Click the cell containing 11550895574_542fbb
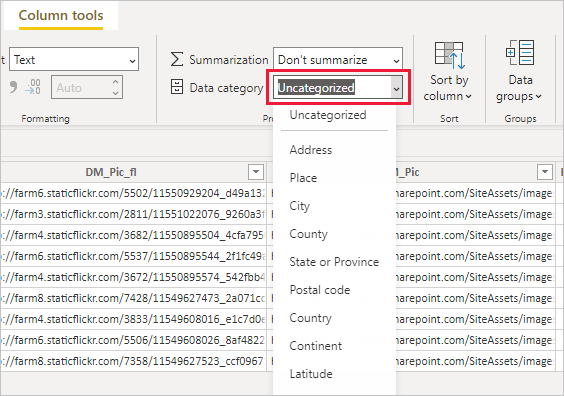Viewport: 564px width, 396px height. click(x=133, y=277)
